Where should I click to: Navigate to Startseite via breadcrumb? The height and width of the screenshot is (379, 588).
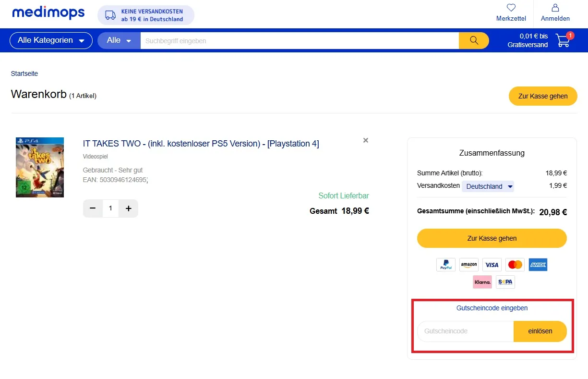[x=24, y=73]
